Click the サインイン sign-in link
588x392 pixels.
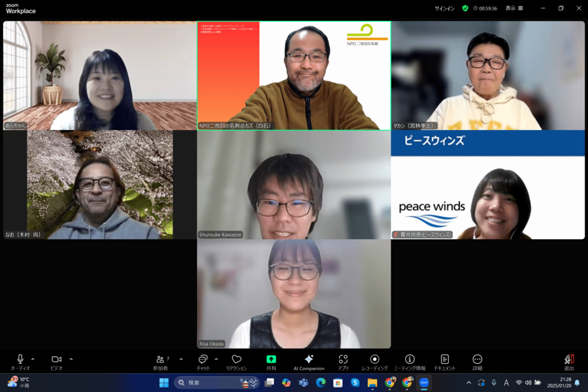444,8
